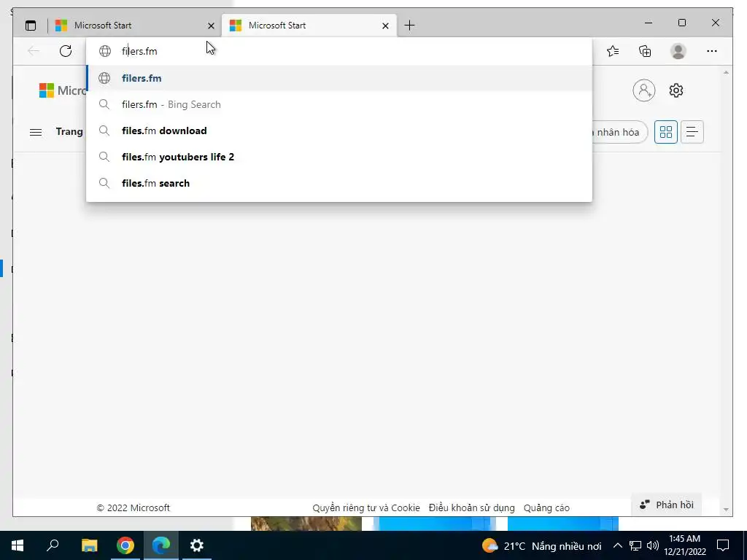Click the network tray icon
The image size is (747, 560).
click(x=635, y=545)
